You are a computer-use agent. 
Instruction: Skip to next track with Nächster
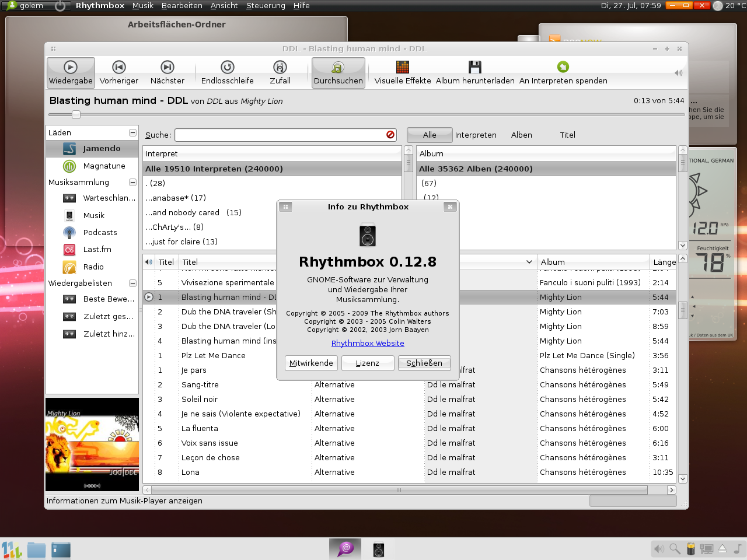167,72
